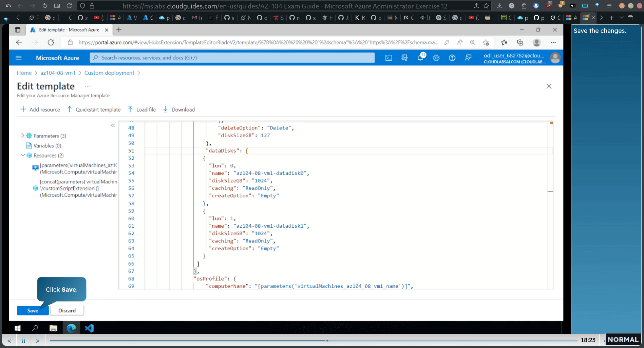The height and width of the screenshot is (348, 644).
Task: Go to Home breadcrumb
Action: click(24, 73)
